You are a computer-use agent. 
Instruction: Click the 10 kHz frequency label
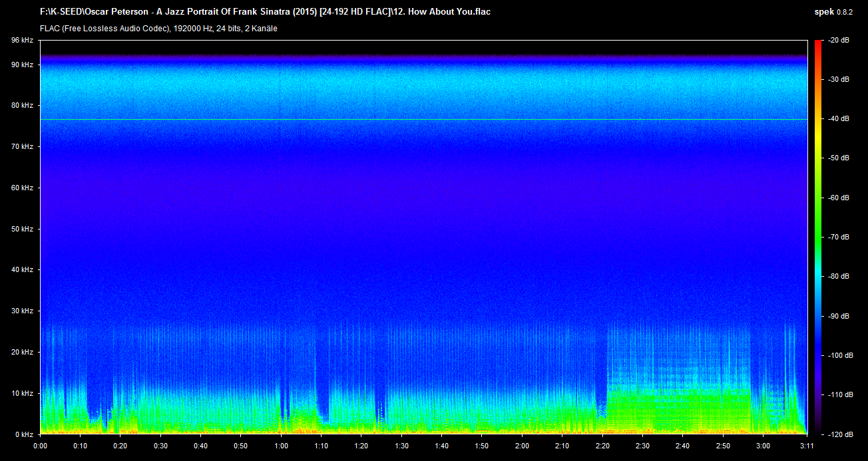22,393
